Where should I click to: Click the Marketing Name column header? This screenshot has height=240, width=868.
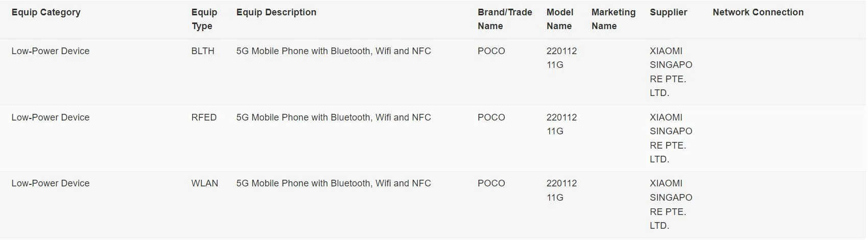(613, 19)
